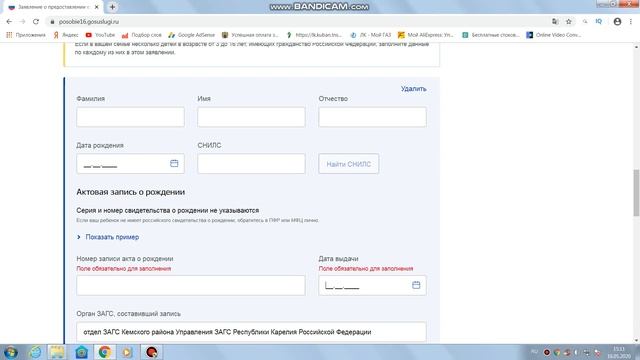This screenshot has height=360, width=640.
Task: Open the Google AdSense bookmark
Action: pos(191,35)
